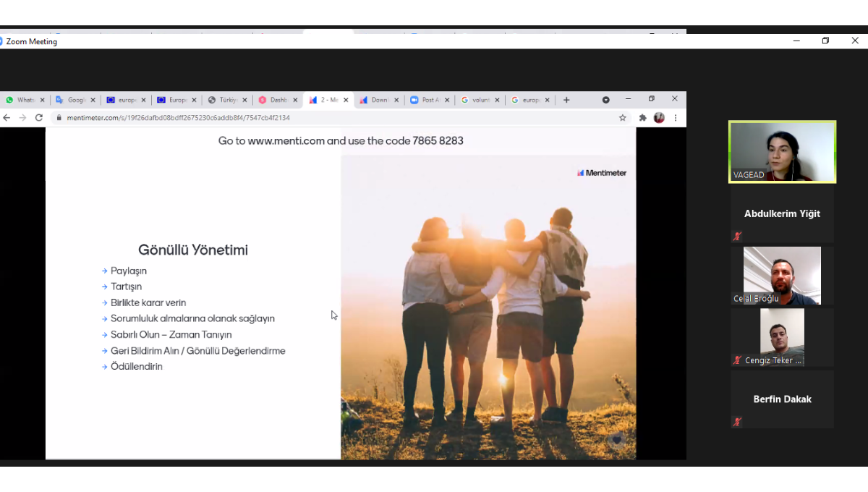Click the heart reaction icon on slide
This screenshot has height=492, width=868.
click(x=616, y=439)
